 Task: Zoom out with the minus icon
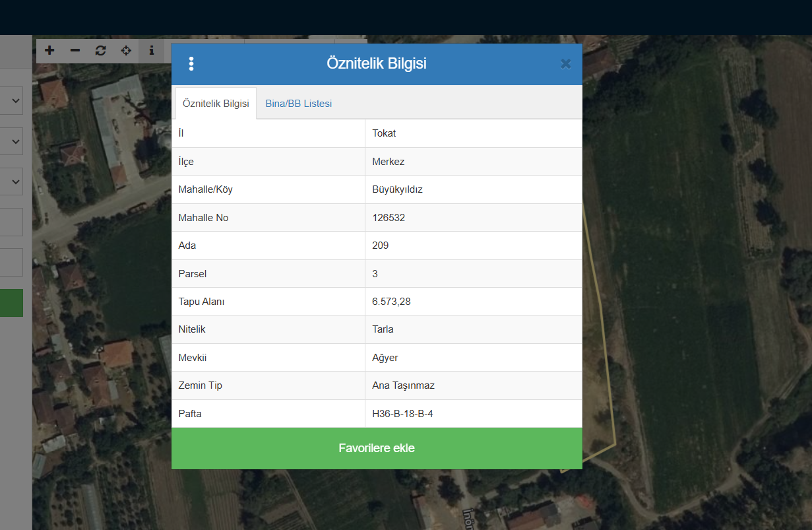[x=75, y=50]
